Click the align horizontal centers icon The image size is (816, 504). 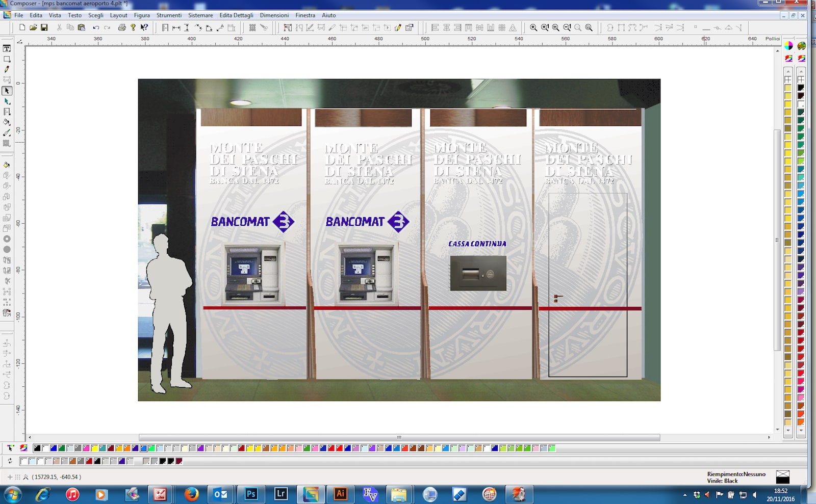(446, 28)
